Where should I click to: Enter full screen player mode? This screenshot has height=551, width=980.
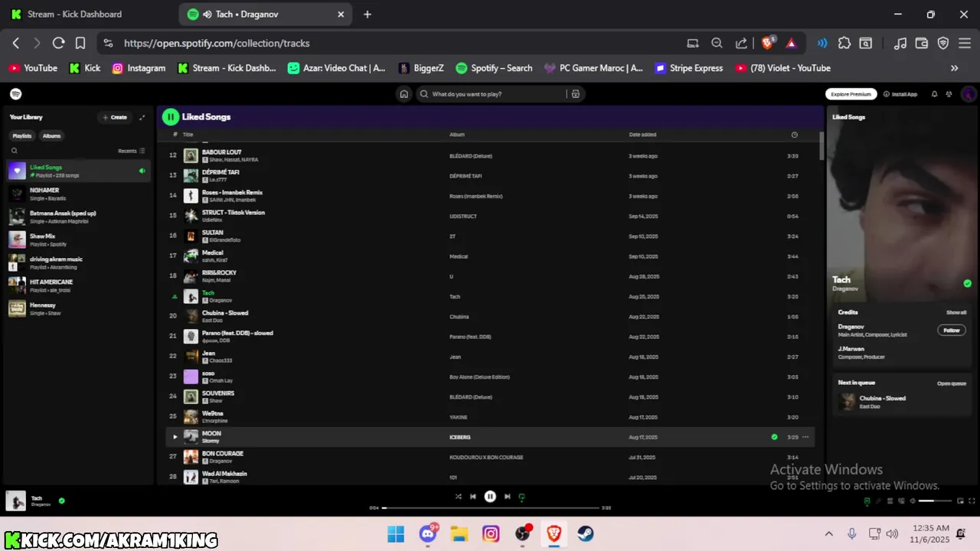point(972,500)
